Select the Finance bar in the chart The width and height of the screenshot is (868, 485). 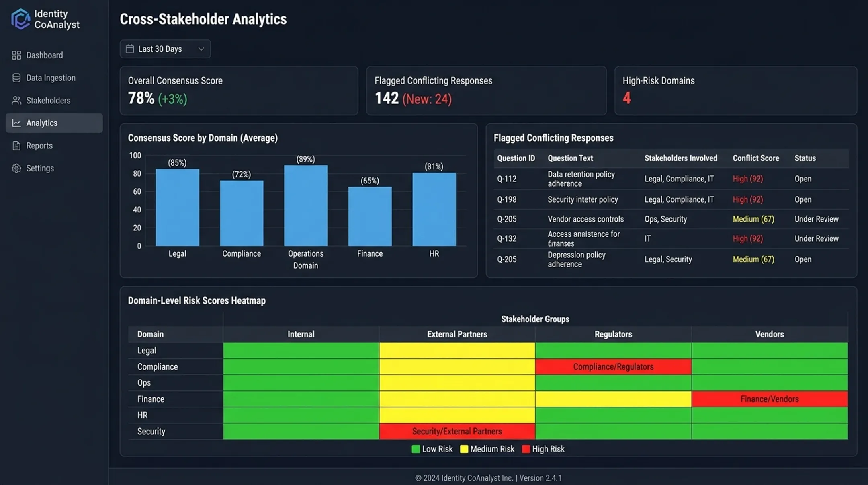(370, 216)
